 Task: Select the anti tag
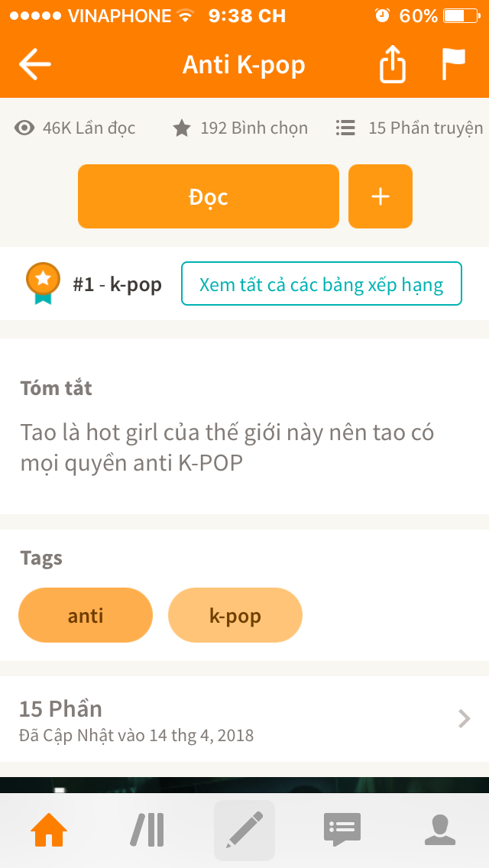86,615
